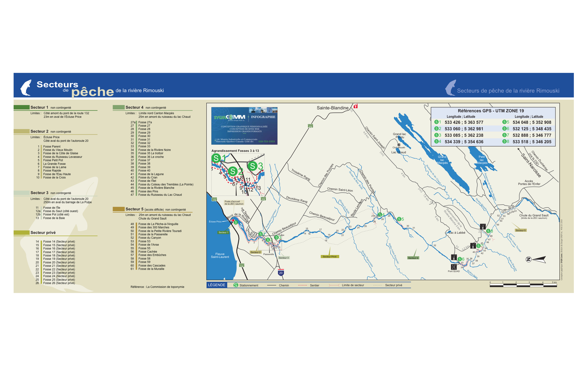Click the 'Sainte-Blandine' town label

[x=332, y=108]
